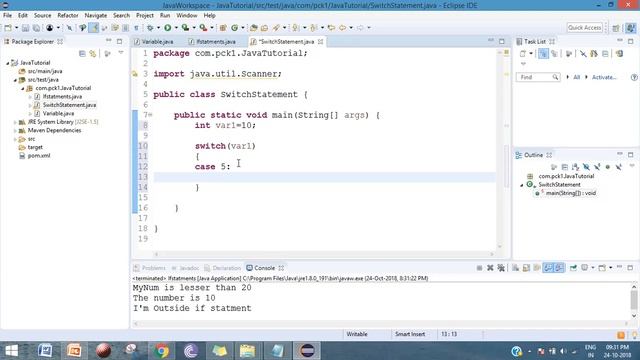
Task: Toggle Mark Occurrences in toolbar
Action: [93, 28]
